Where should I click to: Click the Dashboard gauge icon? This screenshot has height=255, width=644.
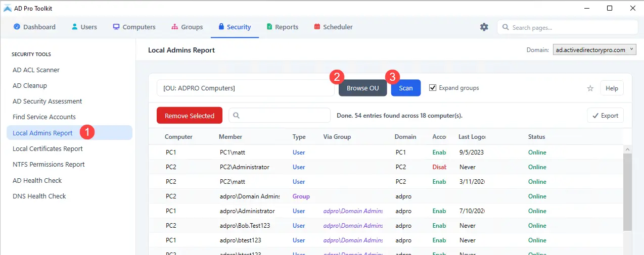pyautogui.click(x=17, y=27)
